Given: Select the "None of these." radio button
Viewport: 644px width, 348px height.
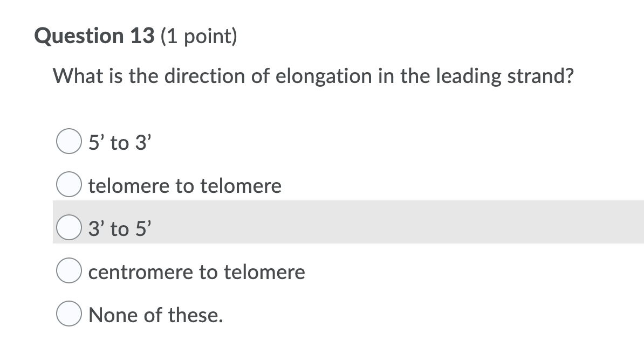Looking at the screenshot, I should click(x=67, y=315).
